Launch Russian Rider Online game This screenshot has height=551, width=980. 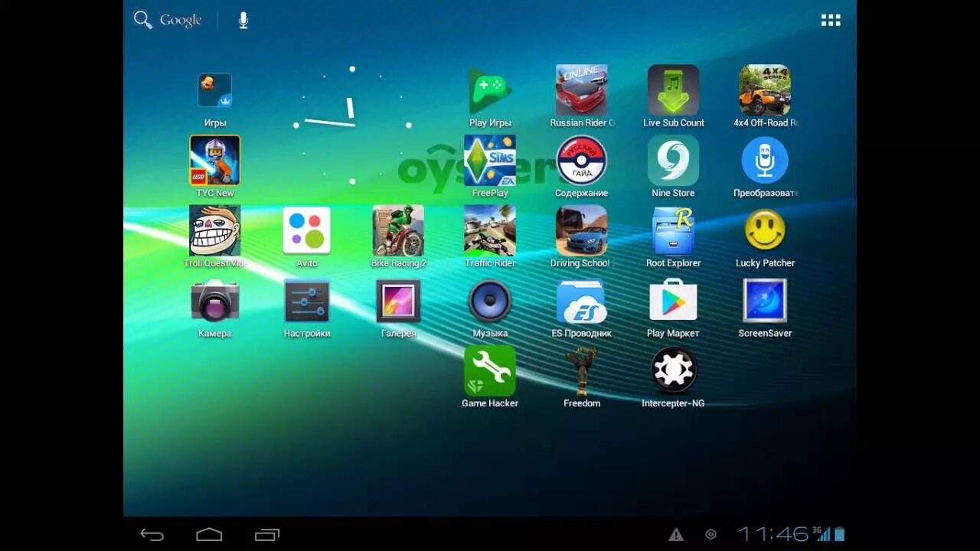point(582,90)
